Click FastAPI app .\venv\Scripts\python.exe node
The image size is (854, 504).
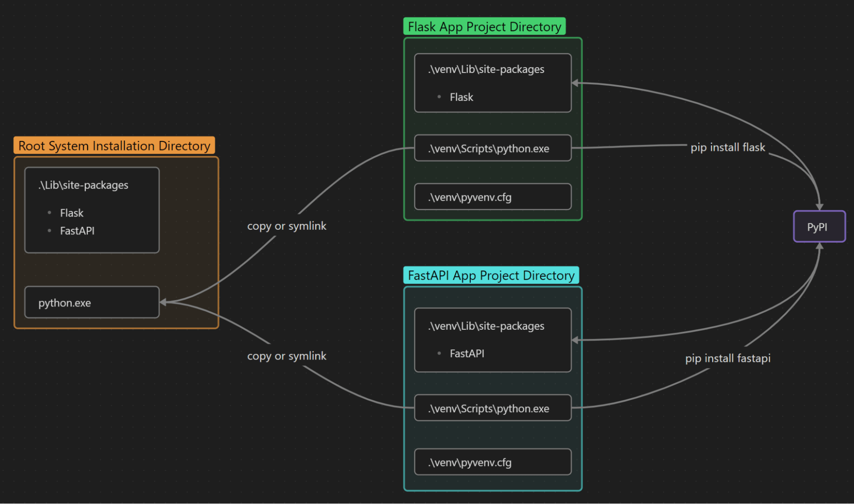(492, 408)
